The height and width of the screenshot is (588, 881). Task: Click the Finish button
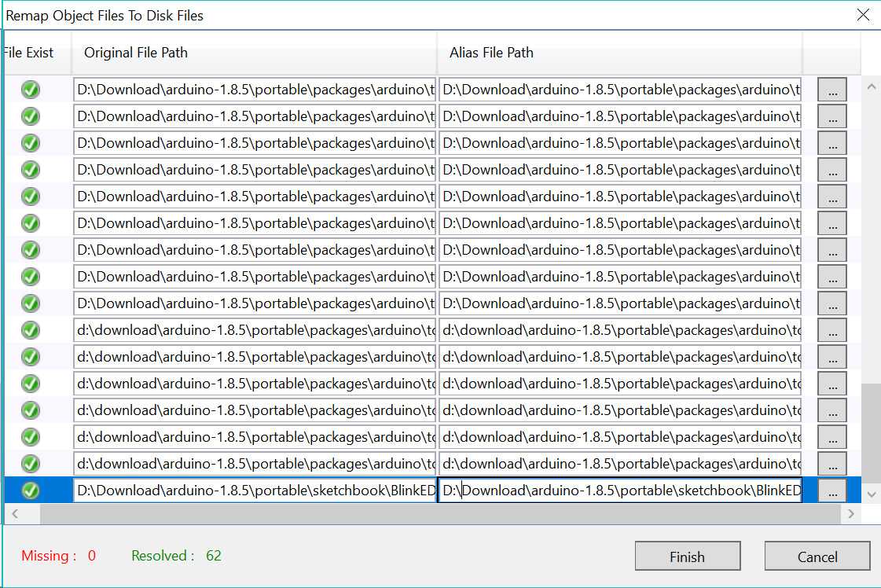point(687,557)
